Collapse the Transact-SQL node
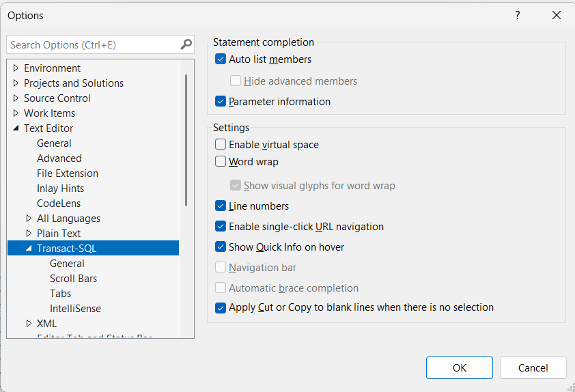Viewport: 575px width, 392px height. (29, 249)
